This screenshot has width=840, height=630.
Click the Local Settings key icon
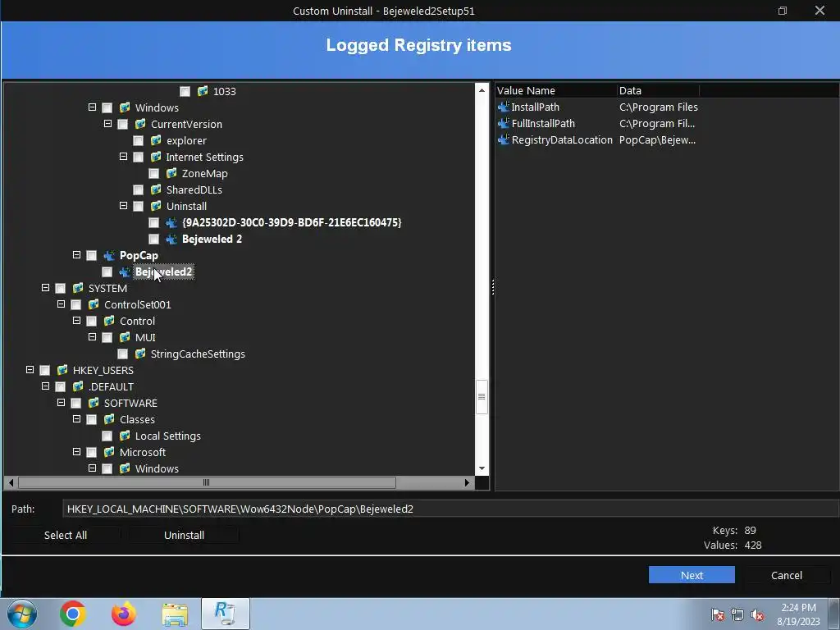pyautogui.click(x=125, y=436)
